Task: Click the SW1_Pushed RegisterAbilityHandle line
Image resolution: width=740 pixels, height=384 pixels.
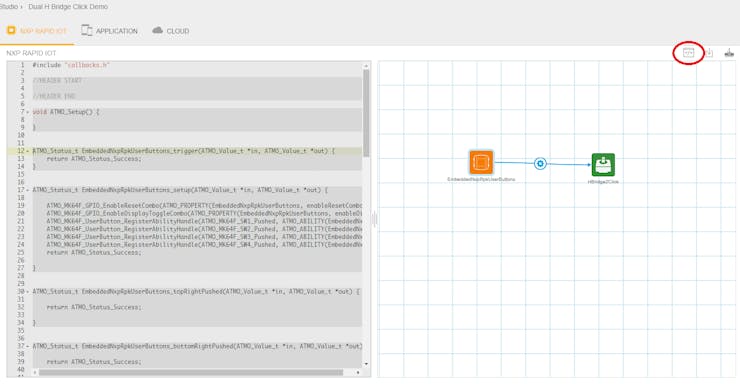Action: pos(204,221)
